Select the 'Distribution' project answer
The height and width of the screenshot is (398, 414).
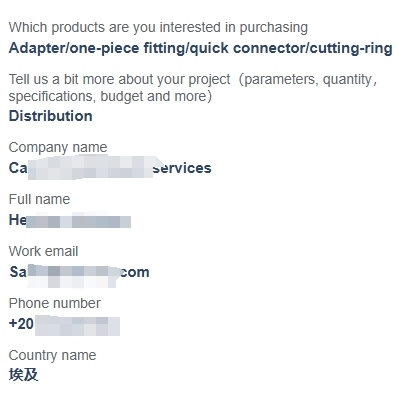[x=51, y=116]
